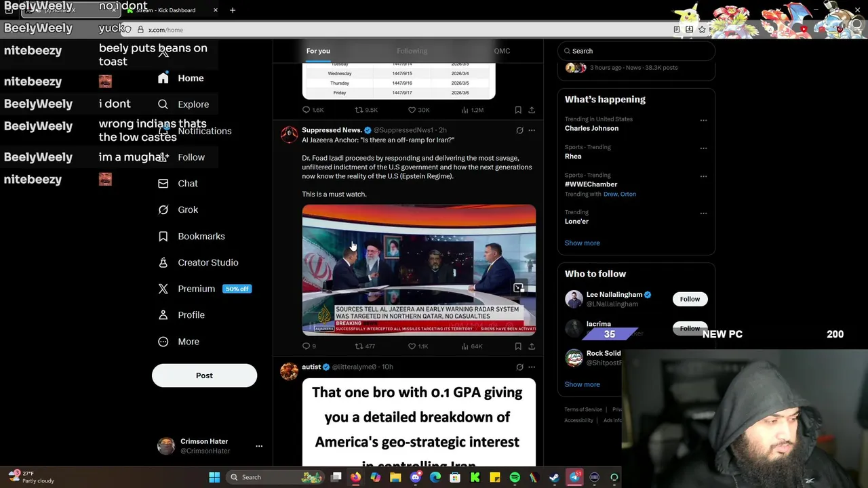Screen dimensions: 868x488
Task: Open Telegram from the taskbar
Action: [x=574, y=477]
